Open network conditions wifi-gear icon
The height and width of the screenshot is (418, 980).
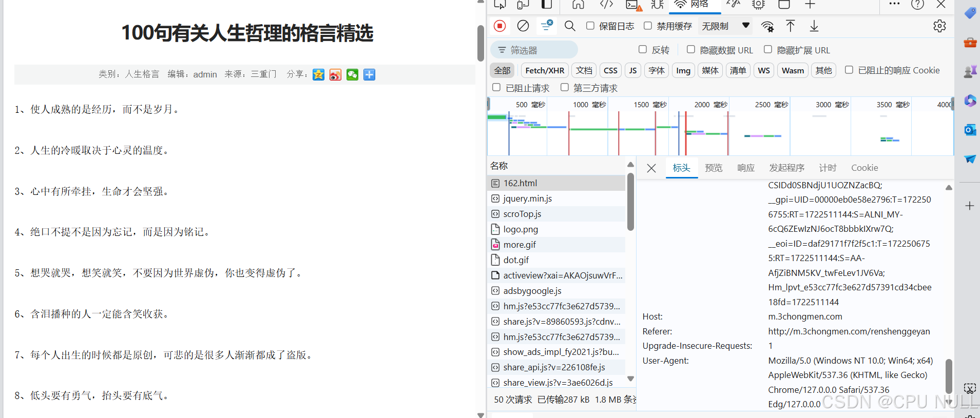pos(767,26)
